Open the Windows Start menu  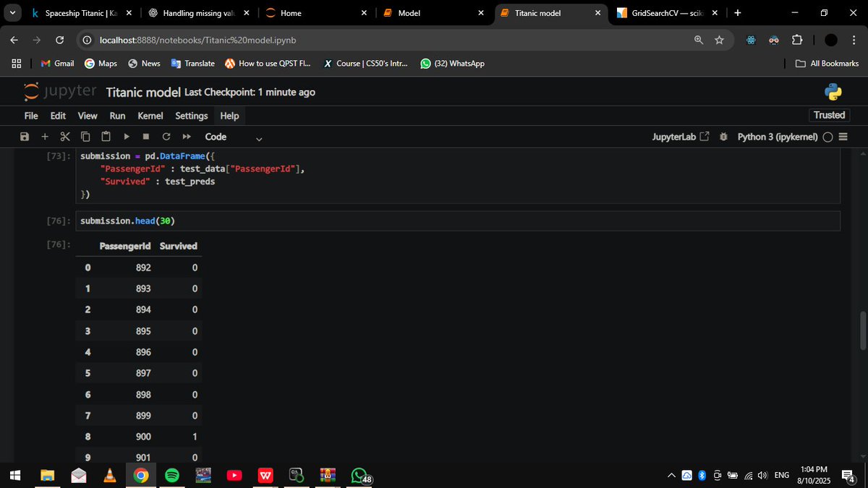click(x=15, y=475)
